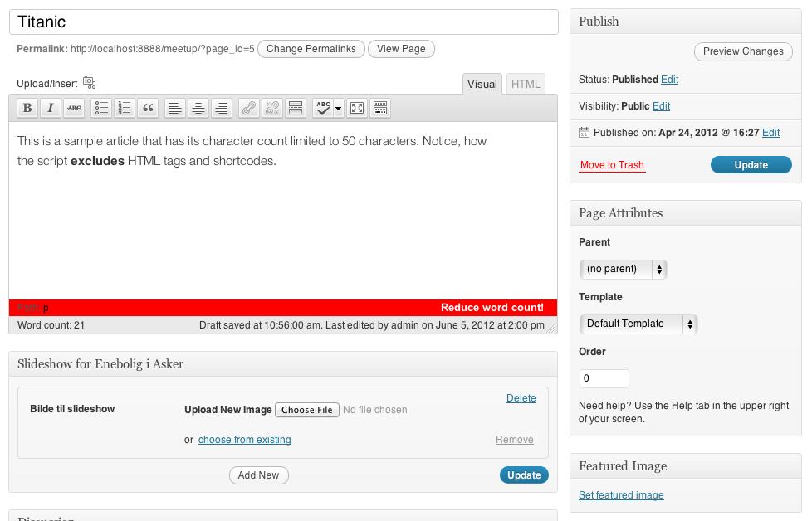Enter fullscreen writing mode

356,108
